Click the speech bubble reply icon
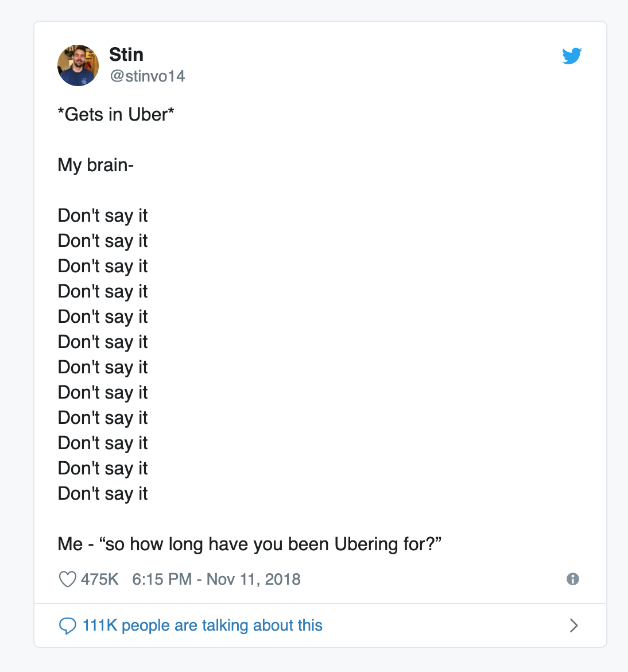 pyautogui.click(x=67, y=625)
